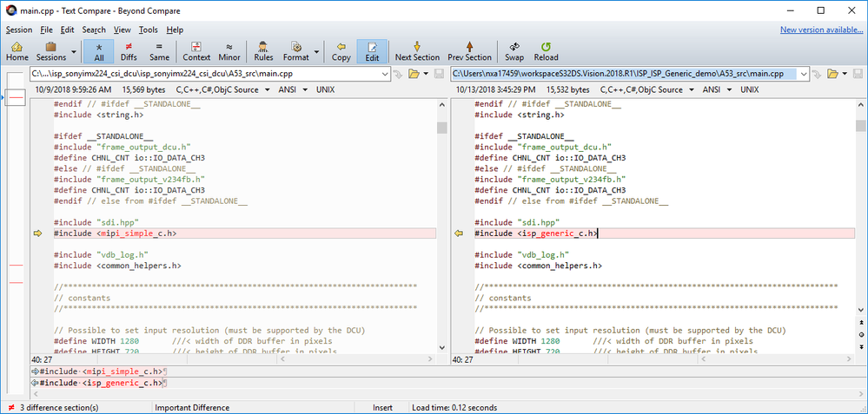Open the Search menu
The image size is (868, 414).
94,30
